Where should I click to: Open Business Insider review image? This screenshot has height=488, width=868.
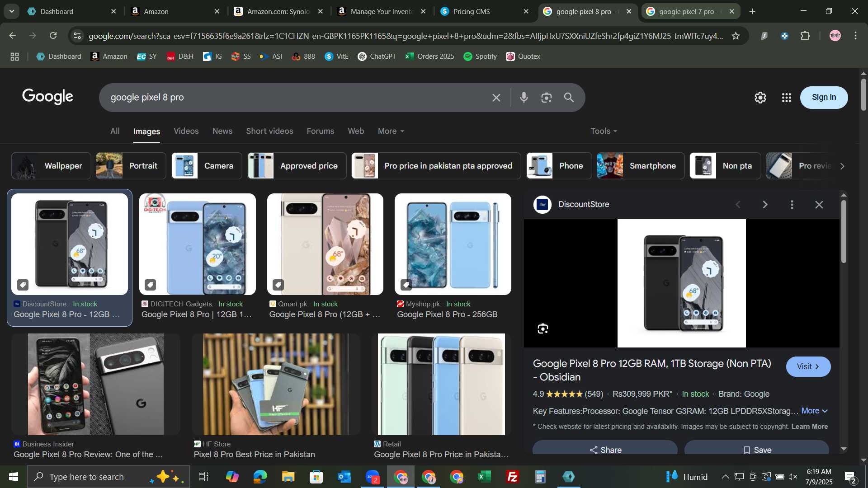click(96, 385)
